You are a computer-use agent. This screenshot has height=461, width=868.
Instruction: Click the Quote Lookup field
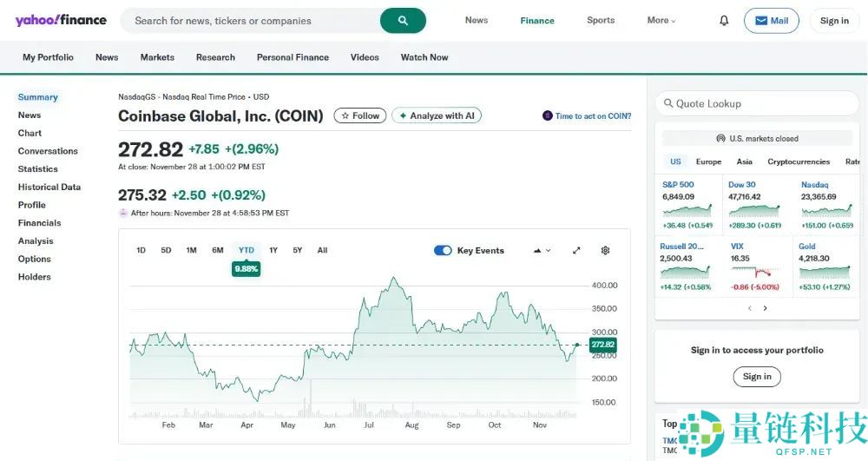tap(757, 103)
